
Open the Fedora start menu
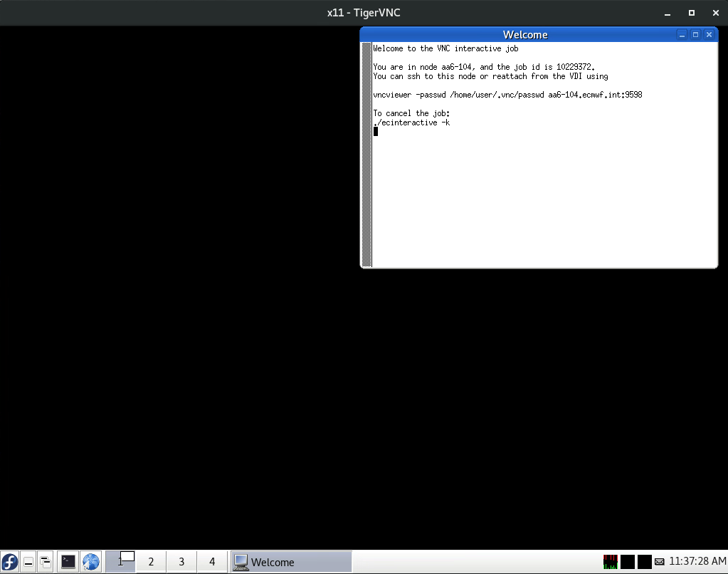coord(9,562)
